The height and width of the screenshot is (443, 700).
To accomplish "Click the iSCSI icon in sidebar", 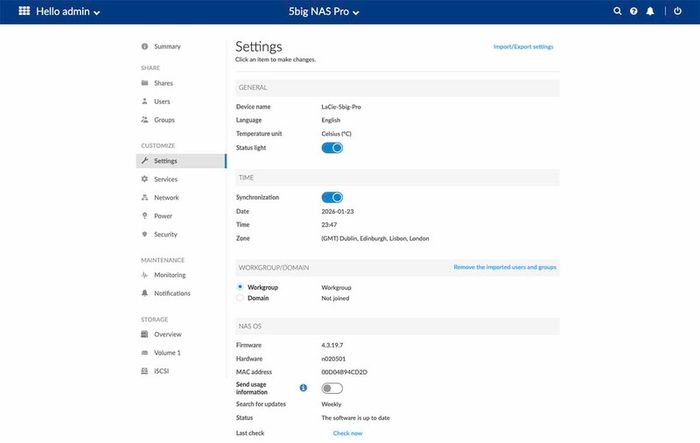I will click(x=145, y=371).
